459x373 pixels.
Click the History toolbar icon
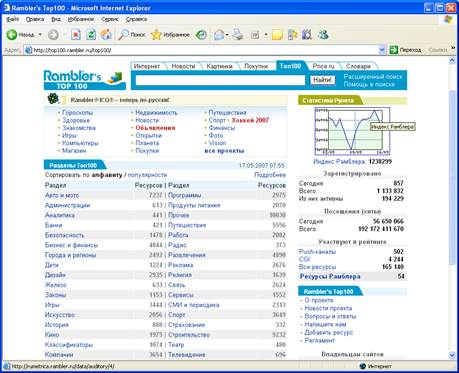click(x=201, y=34)
